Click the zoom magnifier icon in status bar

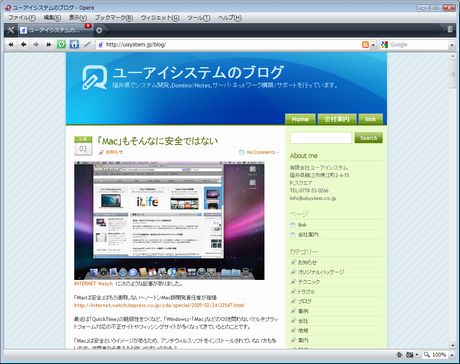(x=427, y=354)
